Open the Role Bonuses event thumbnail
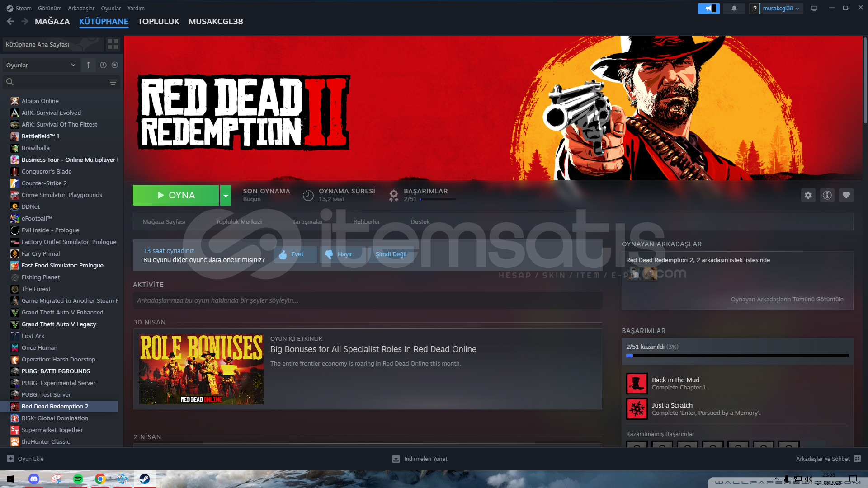The image size is (868, 488). [201, 369]
